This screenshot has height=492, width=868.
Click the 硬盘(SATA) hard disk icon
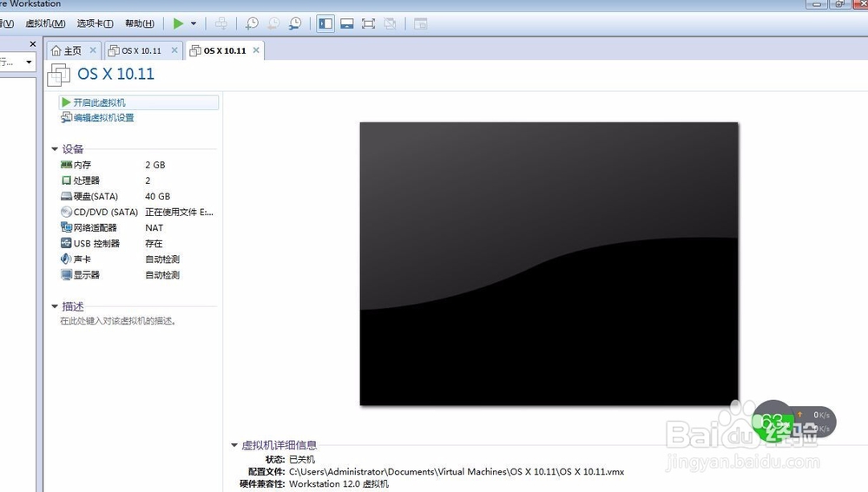click(67, 196)
